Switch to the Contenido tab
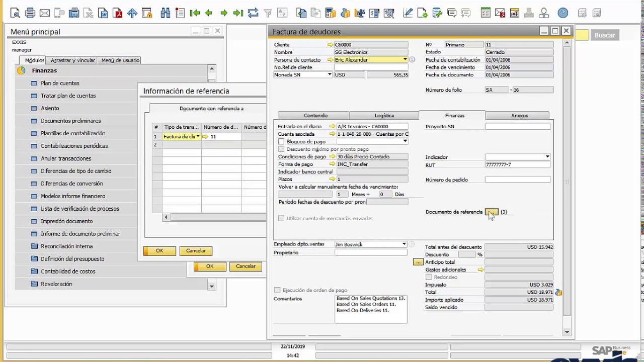This screenshot has width=644, height=362. coord(315,116)
